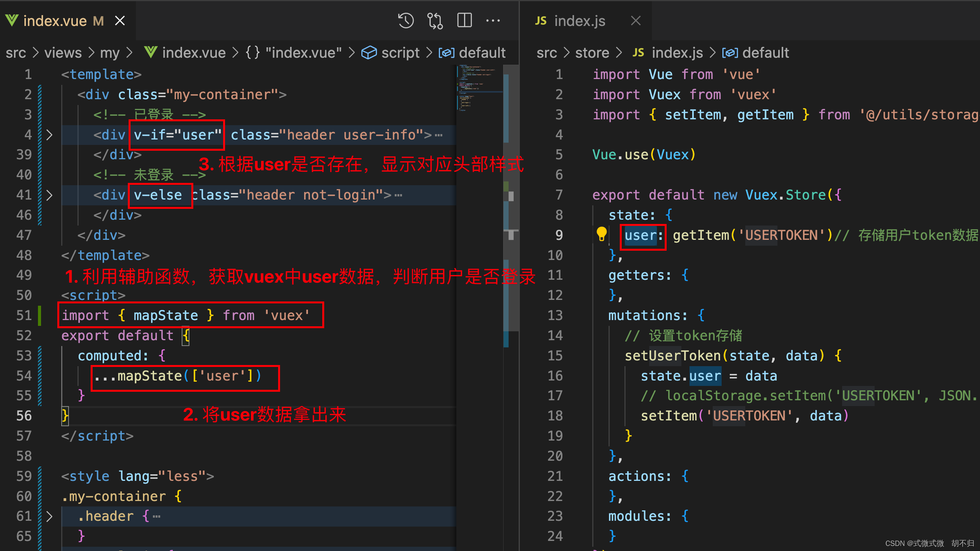Switch to the index.js tab
The image size is (980, 551).
(579, 21)
